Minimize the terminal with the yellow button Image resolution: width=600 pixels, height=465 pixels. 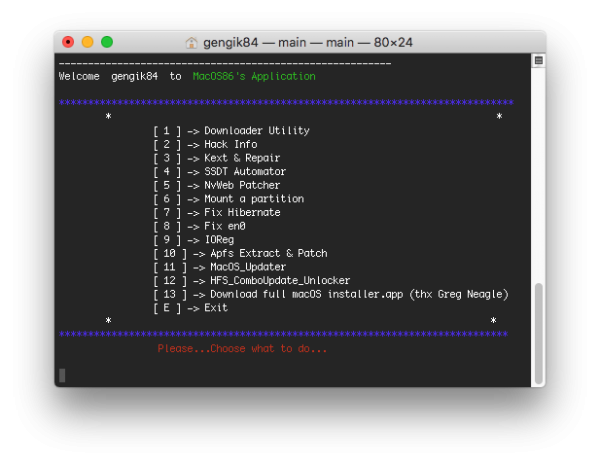pyautogui.click(x=88, y=42)
